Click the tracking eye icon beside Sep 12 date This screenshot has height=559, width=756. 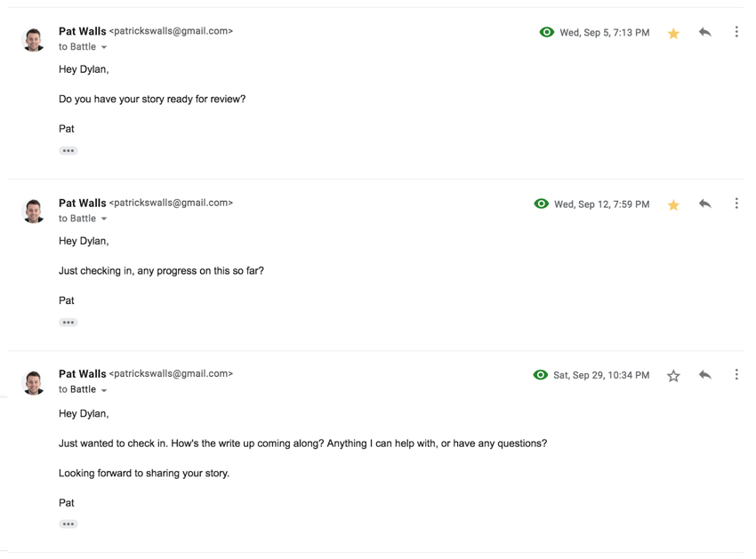point(541,204)
